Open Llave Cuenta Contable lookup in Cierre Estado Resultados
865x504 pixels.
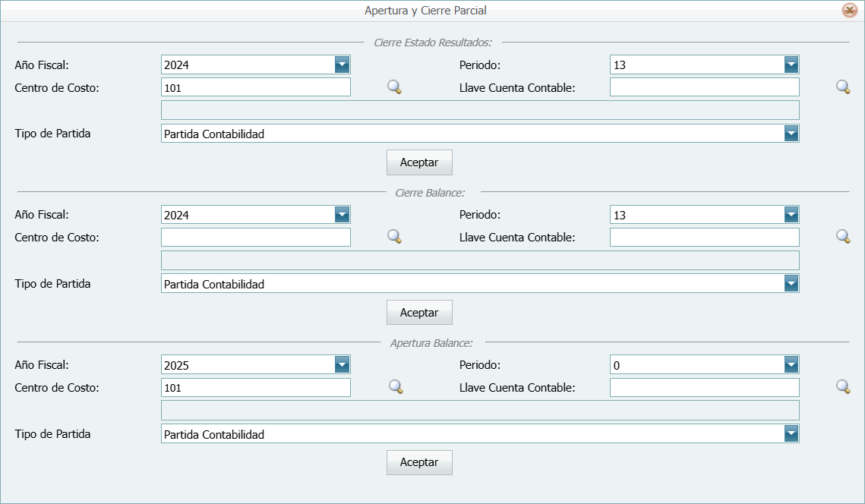(x=842, y=87)
